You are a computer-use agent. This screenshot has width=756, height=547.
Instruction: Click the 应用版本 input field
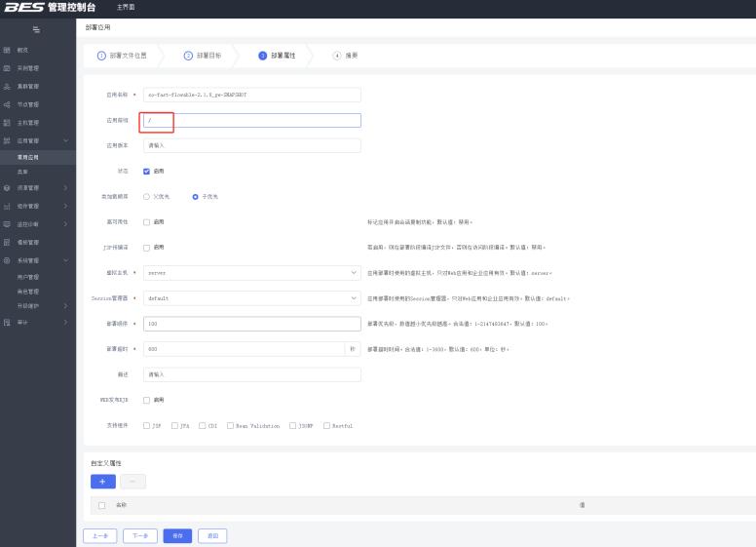tap(251, 145)
